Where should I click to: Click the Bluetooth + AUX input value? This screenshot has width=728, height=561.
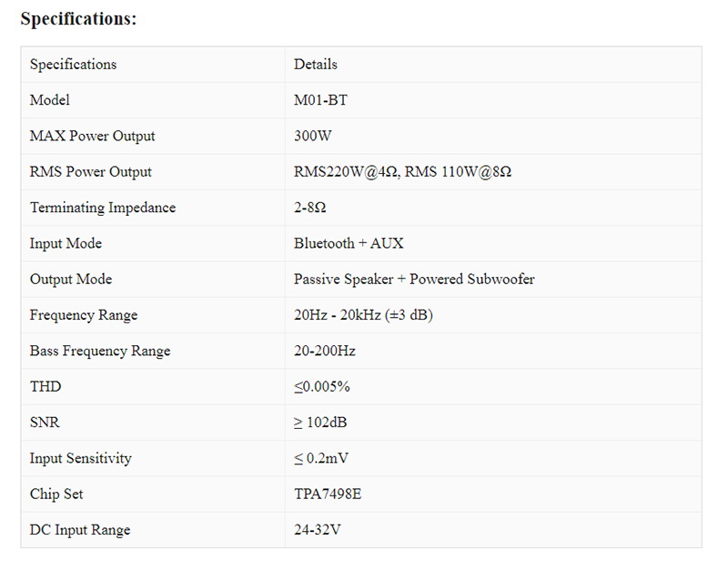(349, 243)
